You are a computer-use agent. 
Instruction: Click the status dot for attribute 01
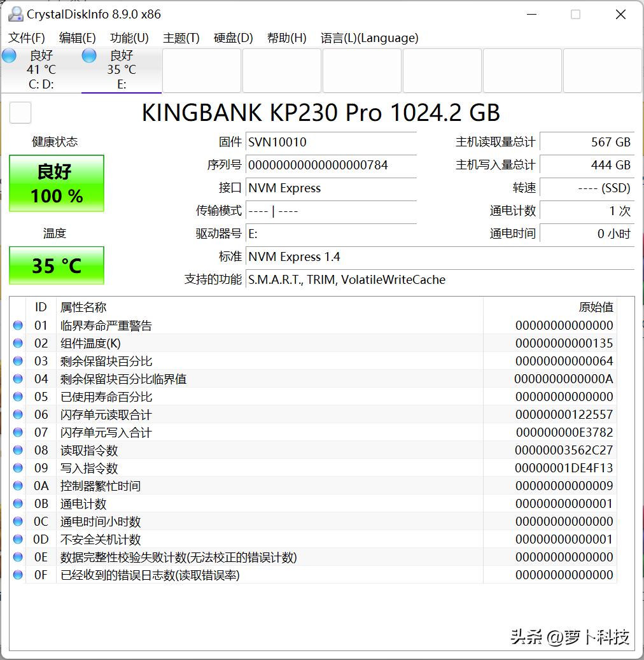(x=18, y=325)
